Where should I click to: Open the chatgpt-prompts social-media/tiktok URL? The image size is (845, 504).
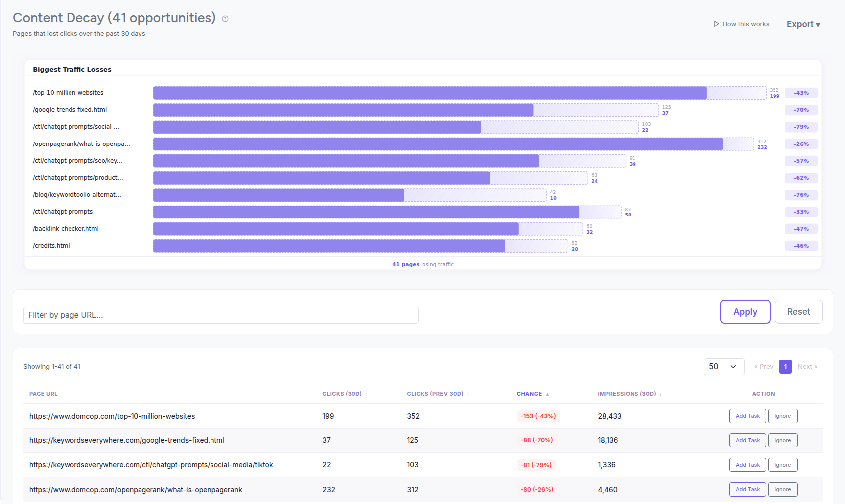click(x=151, y=465)
